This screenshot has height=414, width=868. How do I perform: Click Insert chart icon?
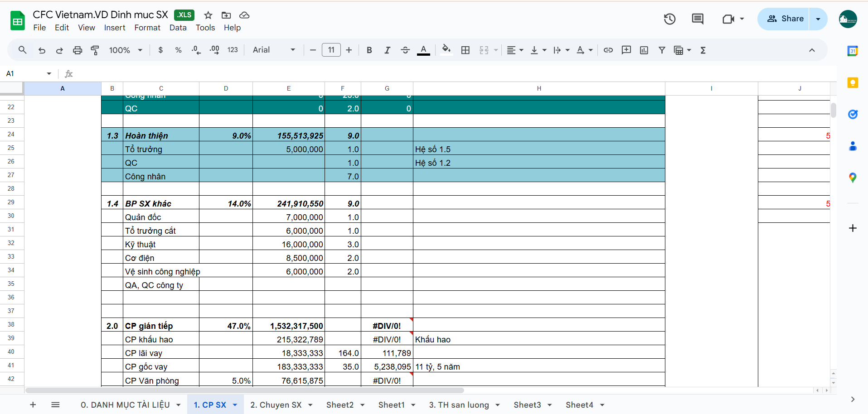click(644, 50)
